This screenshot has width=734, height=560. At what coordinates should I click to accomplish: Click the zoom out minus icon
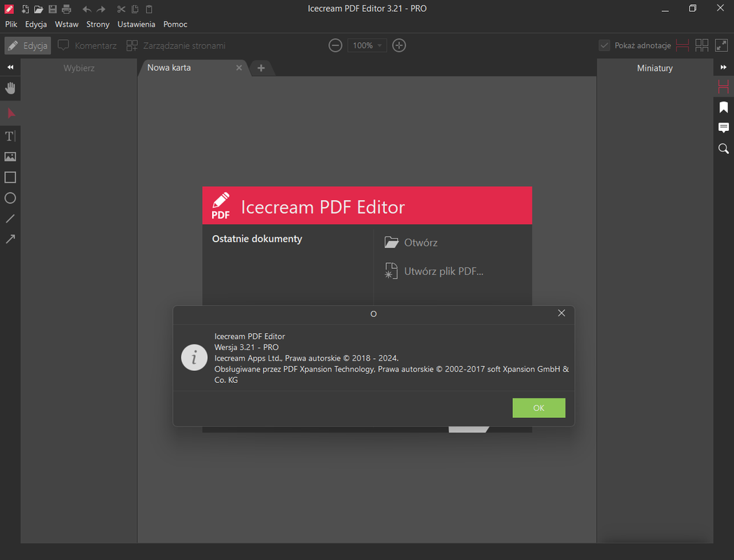[335, 45]
